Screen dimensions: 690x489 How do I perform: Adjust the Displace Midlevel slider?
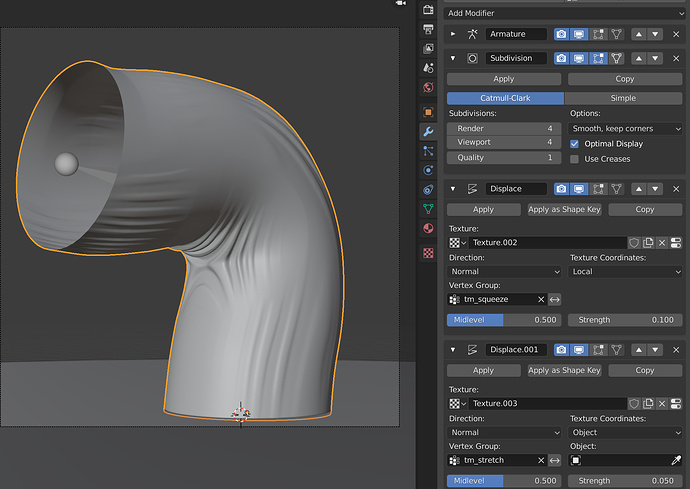coord(504,320)
